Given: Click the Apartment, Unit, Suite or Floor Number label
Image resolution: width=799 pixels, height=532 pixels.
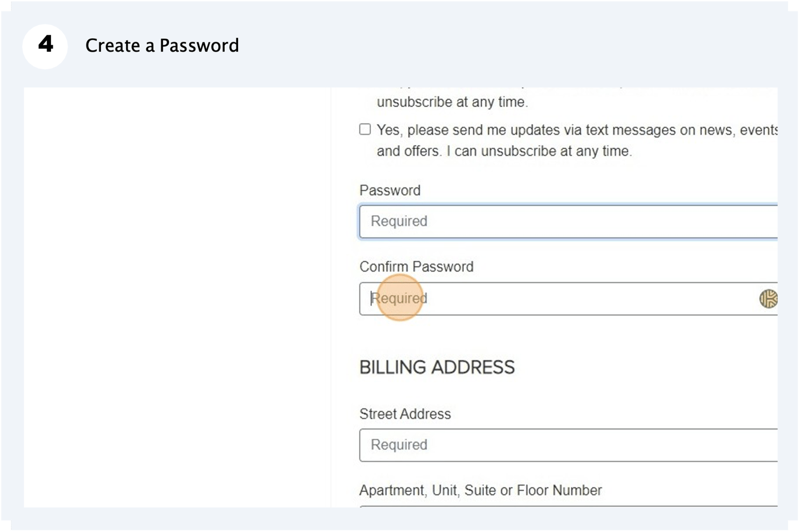Looking at the screenshot, I should pos(481,490).
